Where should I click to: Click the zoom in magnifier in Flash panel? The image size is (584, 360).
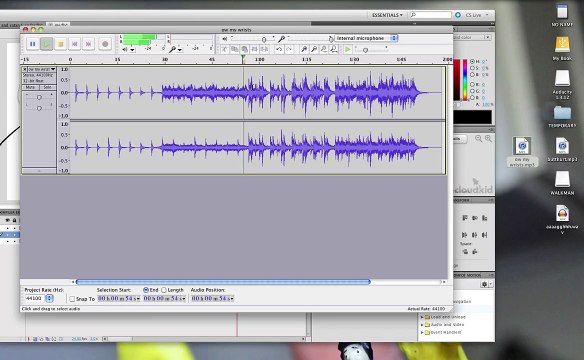click(488, 139)
